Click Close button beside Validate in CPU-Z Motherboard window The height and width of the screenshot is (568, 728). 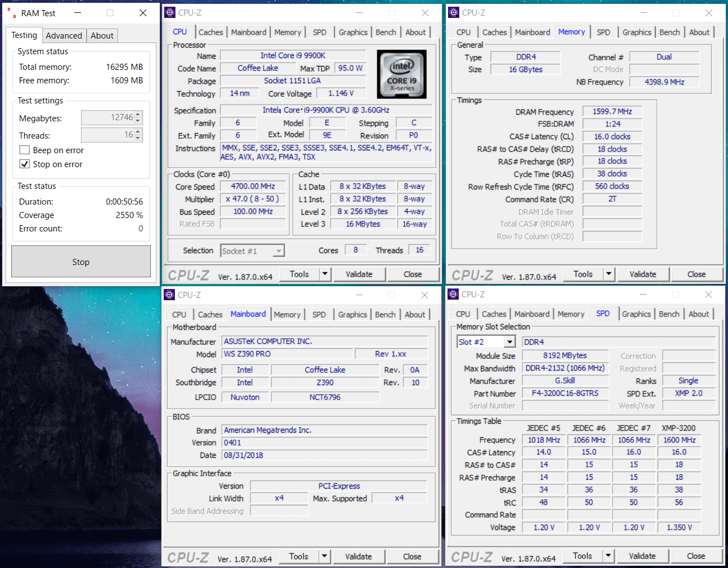pos(412,556)
